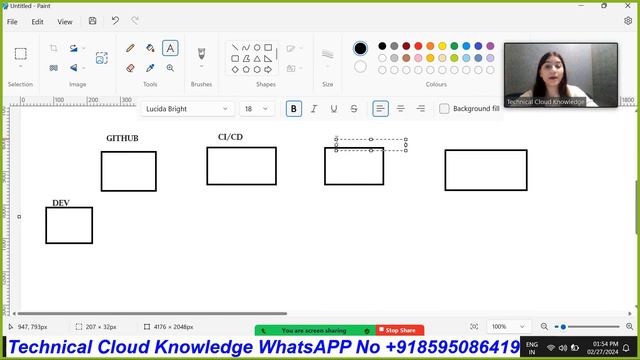
Task: Select the Right arrow shape
Action: [268, 70]
